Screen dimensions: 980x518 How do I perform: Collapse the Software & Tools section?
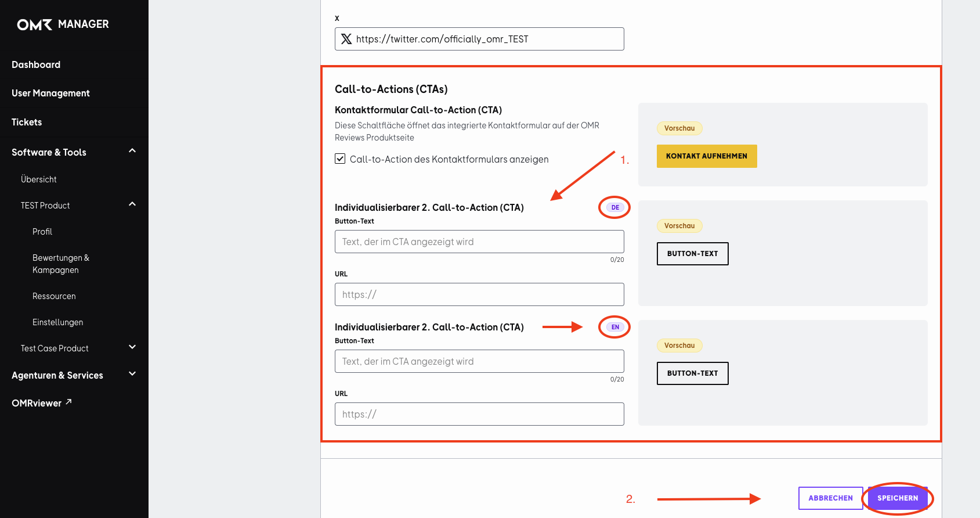[132, 151]
